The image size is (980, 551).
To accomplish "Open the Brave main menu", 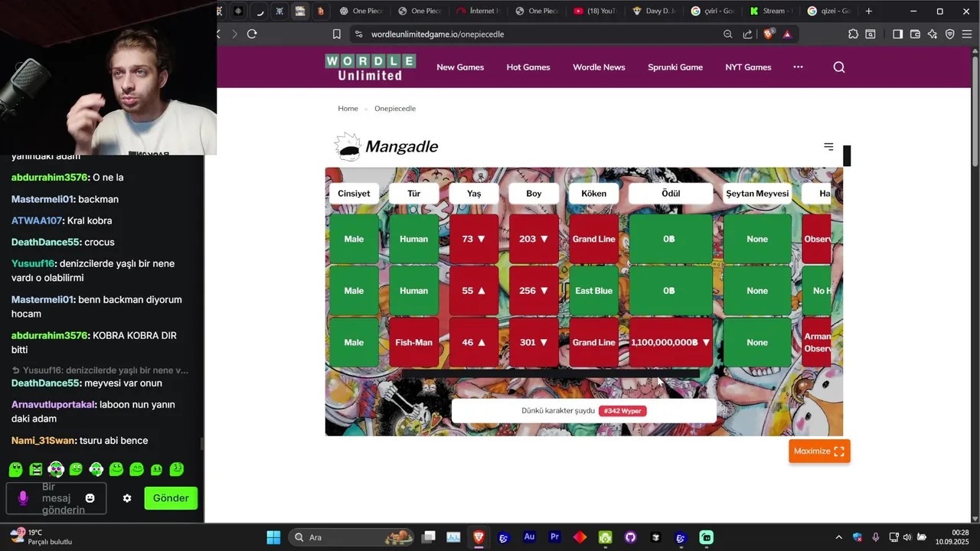I will point(968,34).
